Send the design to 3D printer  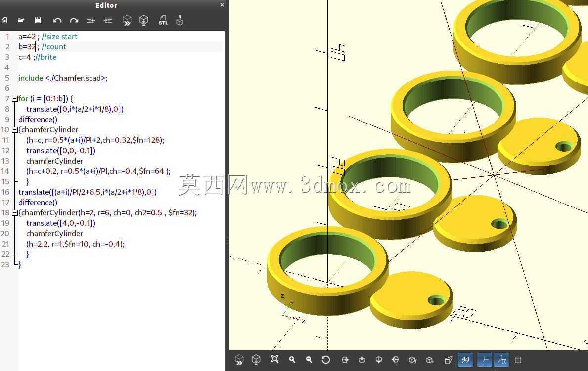tap(180, 20)
